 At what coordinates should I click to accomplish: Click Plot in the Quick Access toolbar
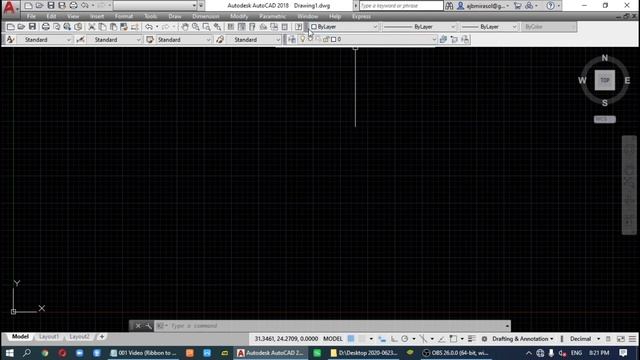(73, 6)
